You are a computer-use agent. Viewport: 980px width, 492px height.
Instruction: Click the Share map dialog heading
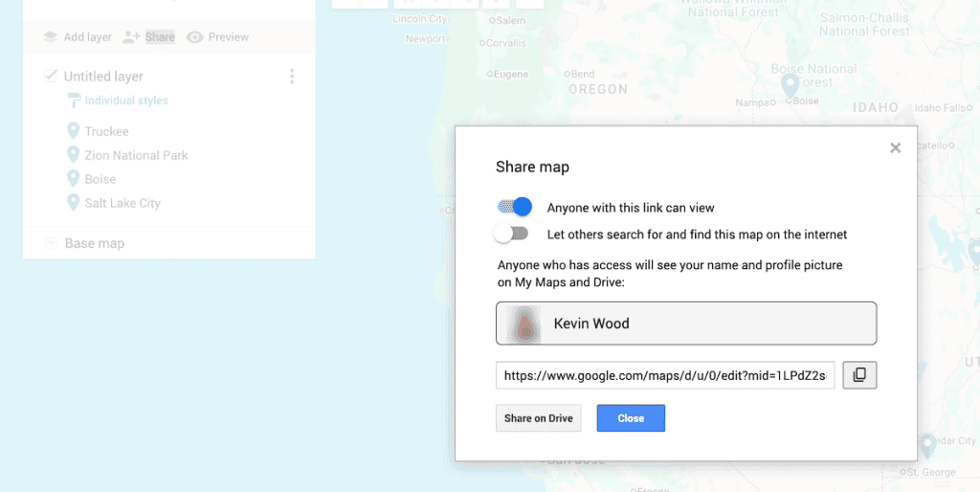532,167
